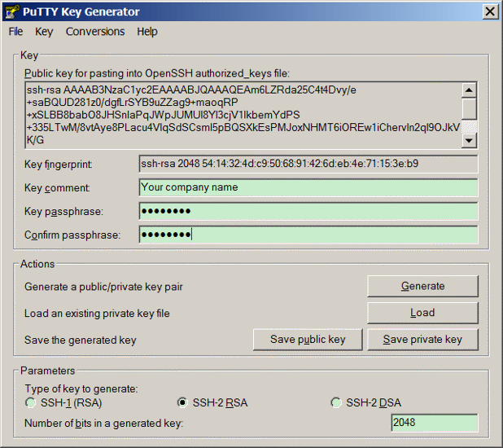Click the public key scrollbar down arrow
The width and height of the screenshot is (503, 448).
[x=469, y=140]
